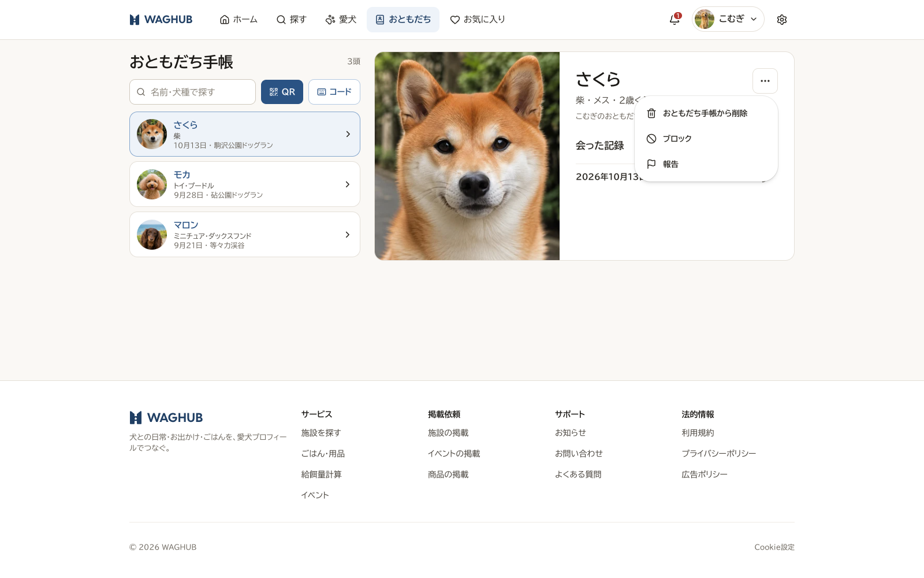
Task: Click the WAGHUB logo in the header
Action: 161,20
